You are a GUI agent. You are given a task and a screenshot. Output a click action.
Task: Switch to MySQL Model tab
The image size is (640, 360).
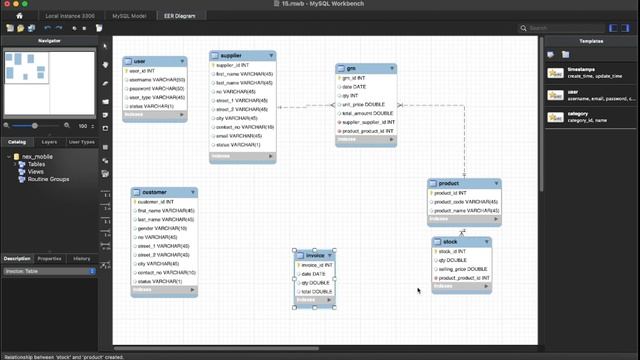pyautogui.click(x=129, y=16)
